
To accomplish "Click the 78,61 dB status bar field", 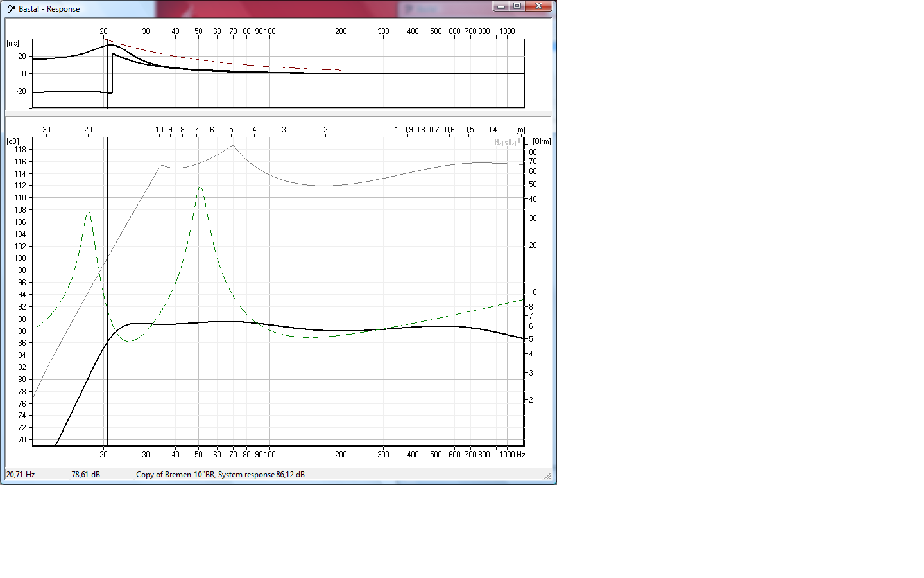I will point(101,475).
